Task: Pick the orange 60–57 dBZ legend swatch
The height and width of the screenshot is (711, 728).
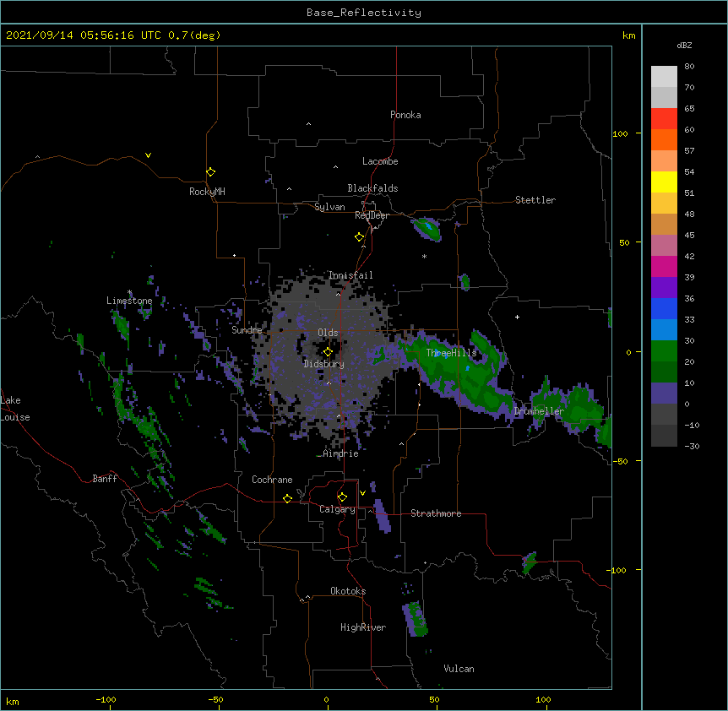Action: [x=664, y=139]
